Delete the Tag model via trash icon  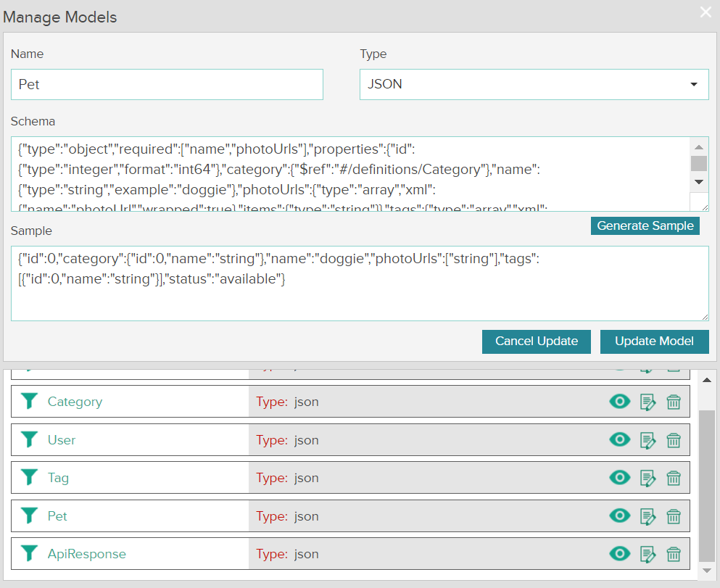674,478
